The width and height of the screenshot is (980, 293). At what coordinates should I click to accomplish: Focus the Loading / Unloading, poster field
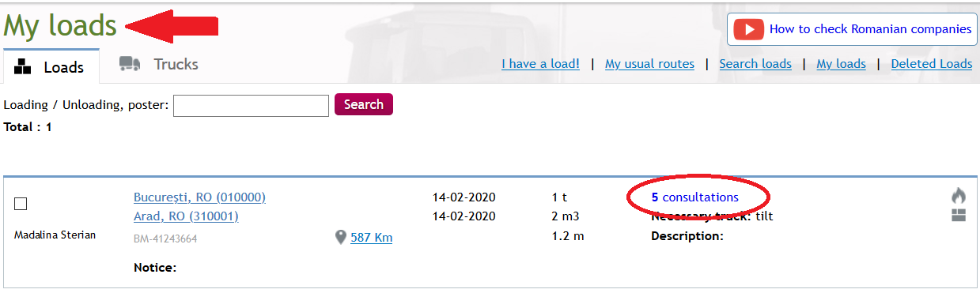(x=251, y=106)
